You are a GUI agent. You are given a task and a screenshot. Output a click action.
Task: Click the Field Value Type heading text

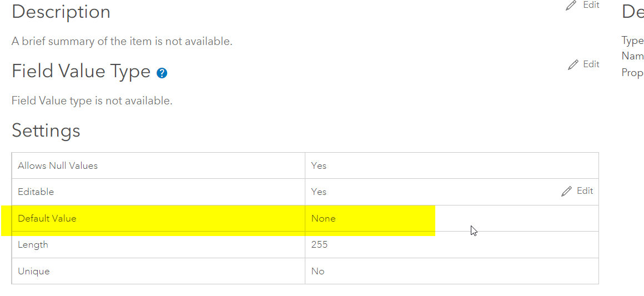(x=81, y=72)
